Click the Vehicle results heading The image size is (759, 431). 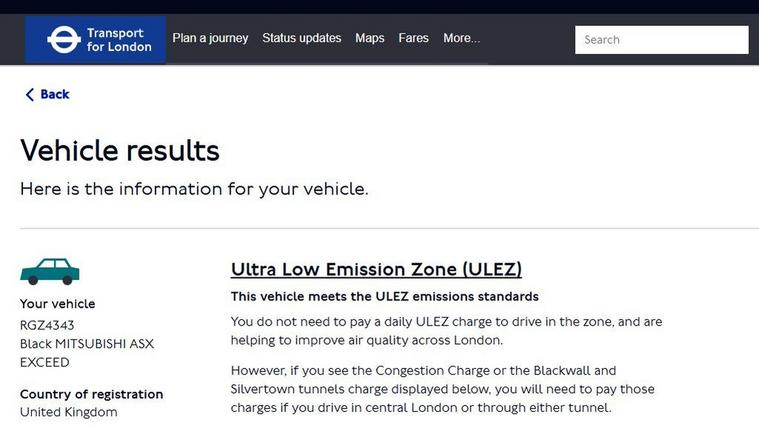click(120, 150)
